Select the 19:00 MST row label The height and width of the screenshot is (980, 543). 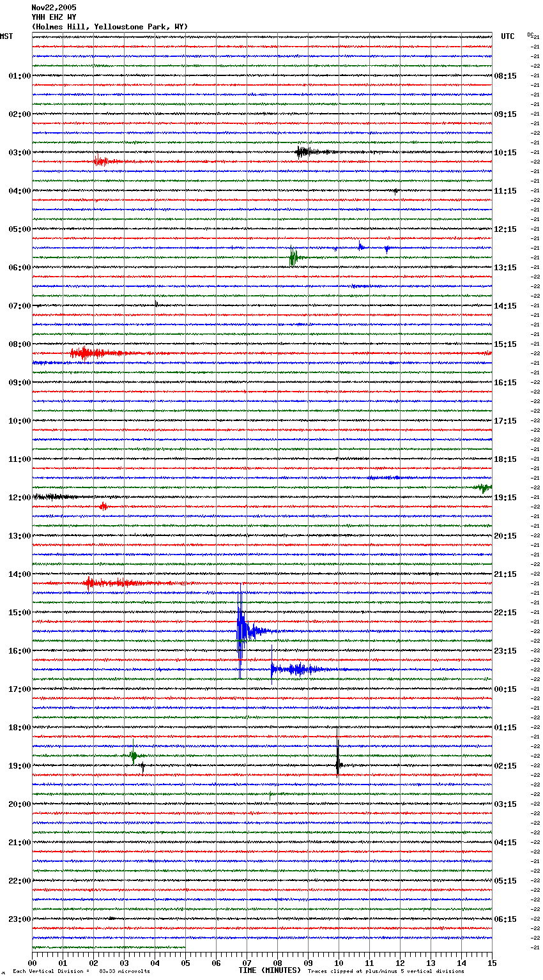point(19,766)
